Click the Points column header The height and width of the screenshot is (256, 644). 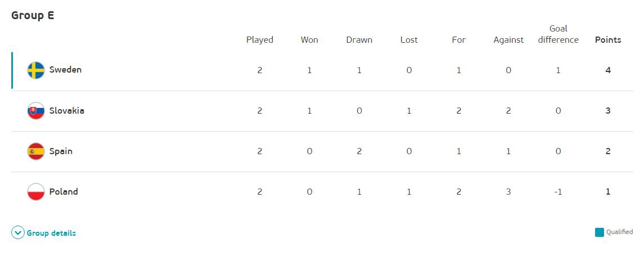pyautogui.click(x=608, y=40)
